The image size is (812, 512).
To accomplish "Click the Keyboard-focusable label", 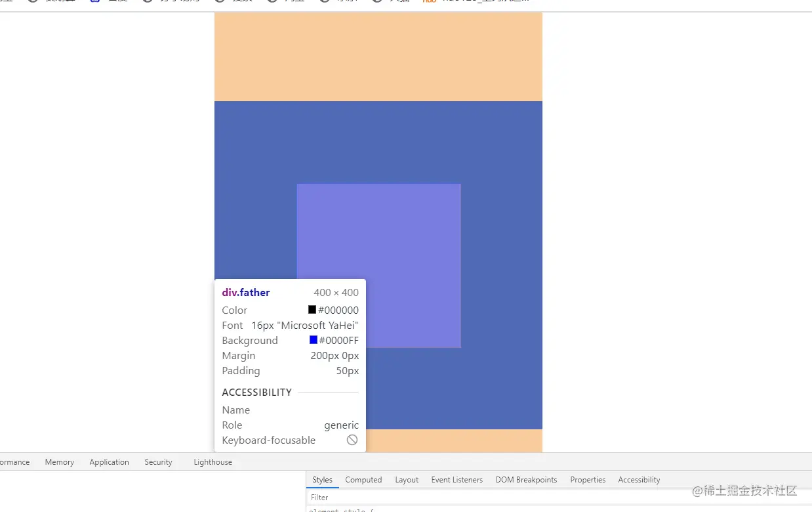I will coord(268,440).
